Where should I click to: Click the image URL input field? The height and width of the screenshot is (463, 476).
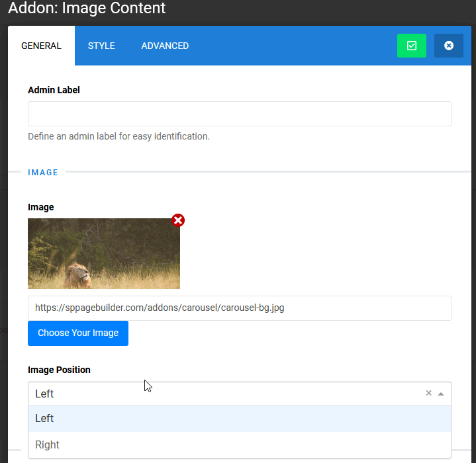239,308
